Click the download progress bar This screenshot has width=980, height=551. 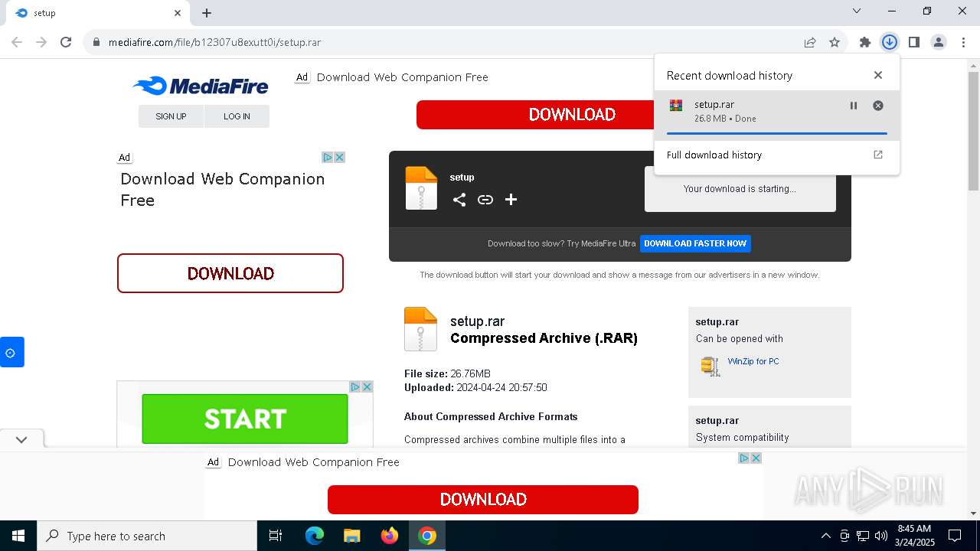[x=776, y=133]
